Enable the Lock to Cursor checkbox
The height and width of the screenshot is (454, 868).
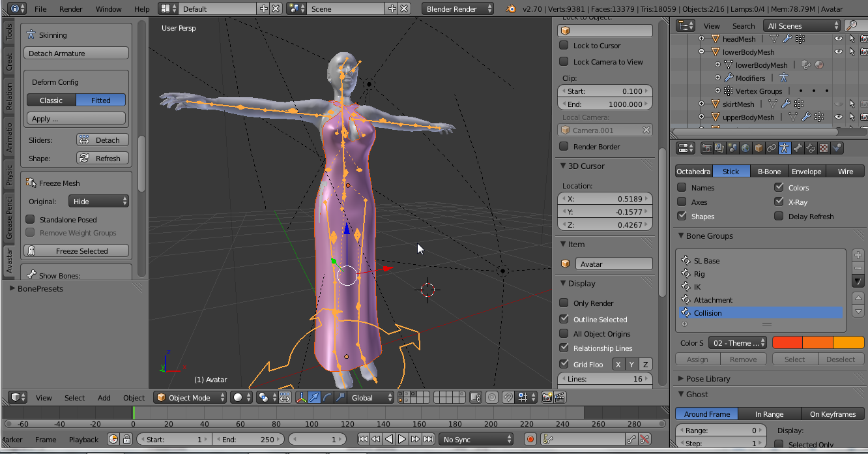click(x=564, y=46)
